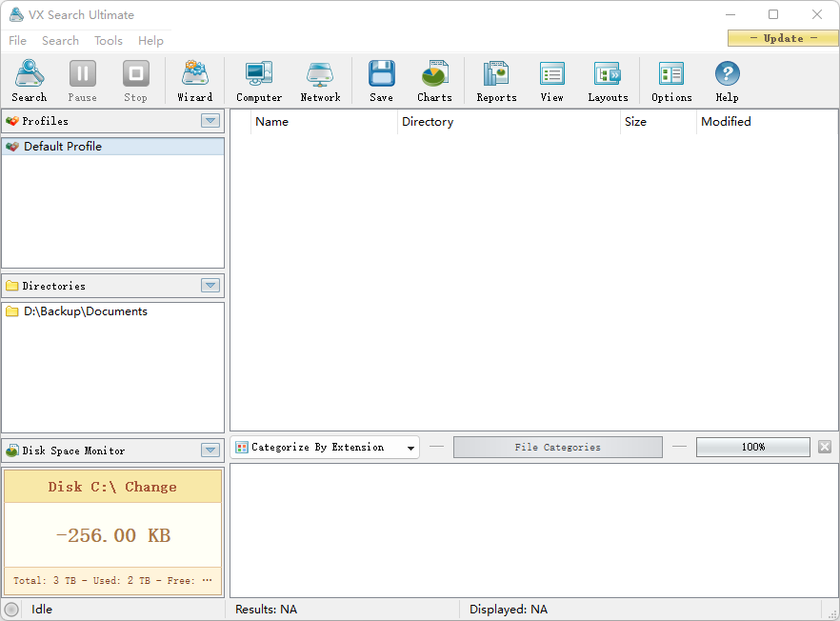Viewport: 840px width, 621px height.
Task: Open the Options dialog from the toolbar
Action: click(x=671, y=81)
